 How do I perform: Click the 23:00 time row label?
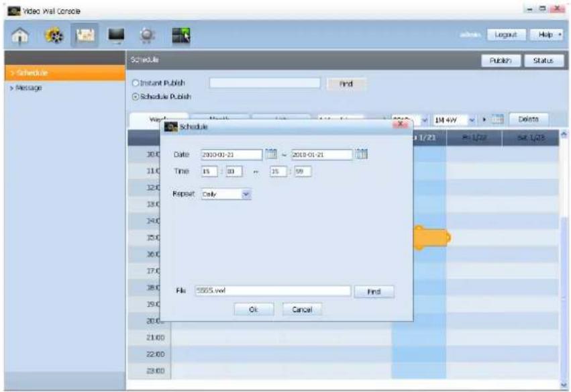[x=156, y=371]
